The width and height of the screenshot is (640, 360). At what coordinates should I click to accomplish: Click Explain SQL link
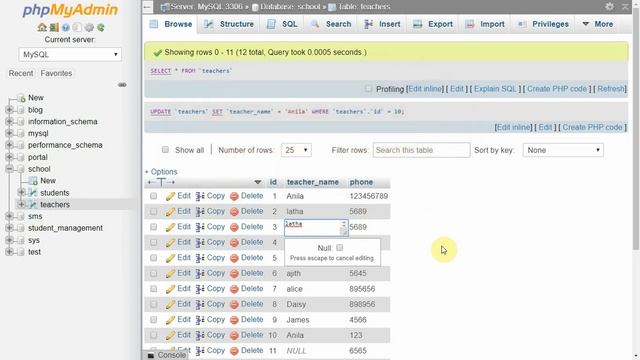[x=495, y=89]
